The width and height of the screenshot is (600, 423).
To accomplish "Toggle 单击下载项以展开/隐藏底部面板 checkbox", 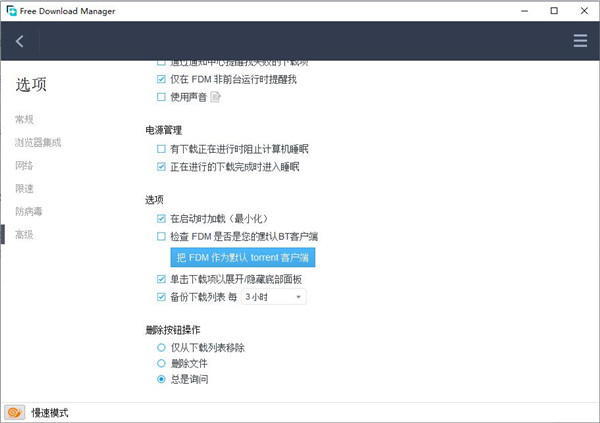I will click(161, 279).
